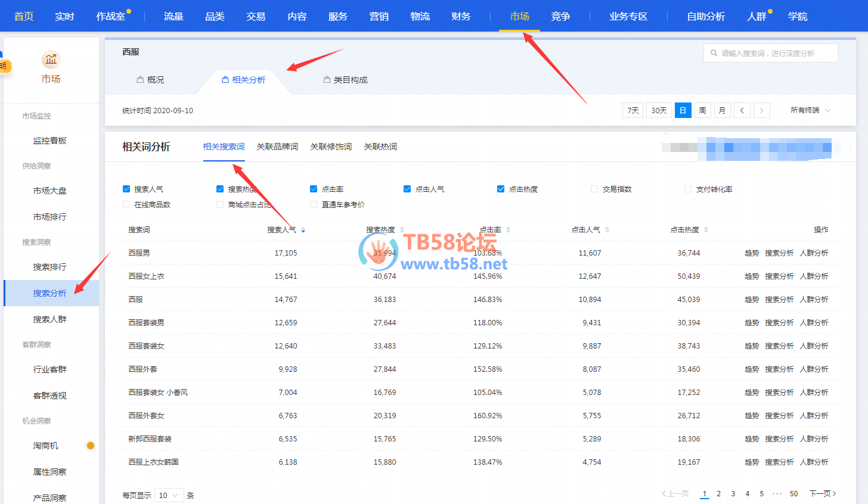The height and width of the screenshot is (504, 868).
Task: Sort by 搜索热度 column arrows
Action: 402,230
